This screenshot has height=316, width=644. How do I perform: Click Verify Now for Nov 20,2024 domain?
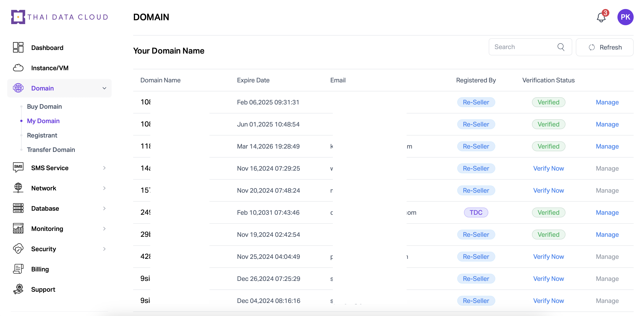pyautogui.click(x=548, y=190)
